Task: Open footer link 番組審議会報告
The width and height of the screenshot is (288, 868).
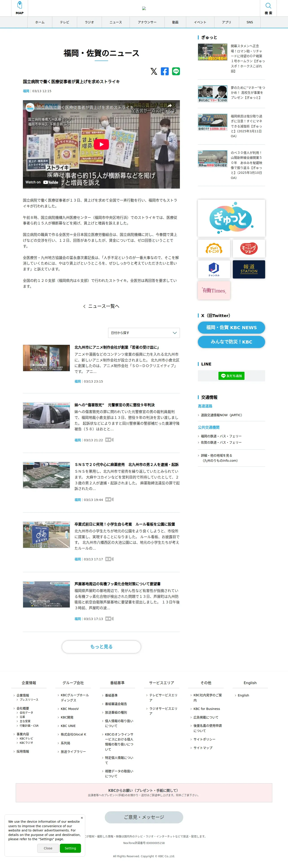Action: point(116,704)
